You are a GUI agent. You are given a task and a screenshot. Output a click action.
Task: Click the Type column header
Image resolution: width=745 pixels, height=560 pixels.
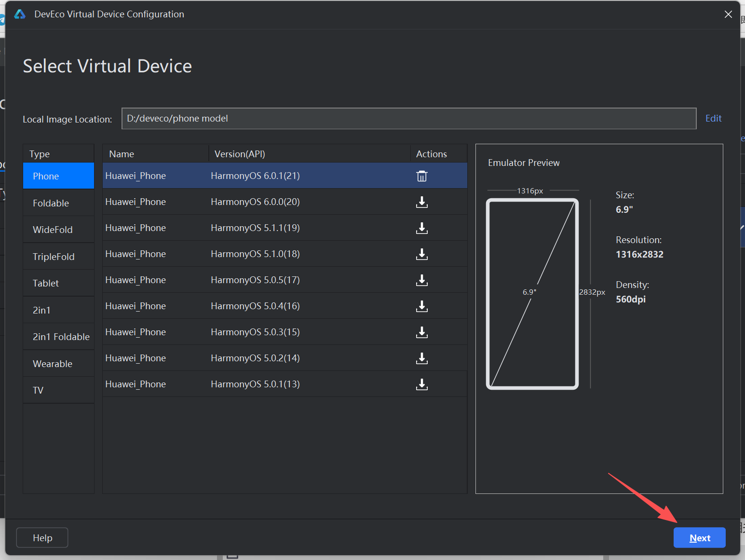58,154
